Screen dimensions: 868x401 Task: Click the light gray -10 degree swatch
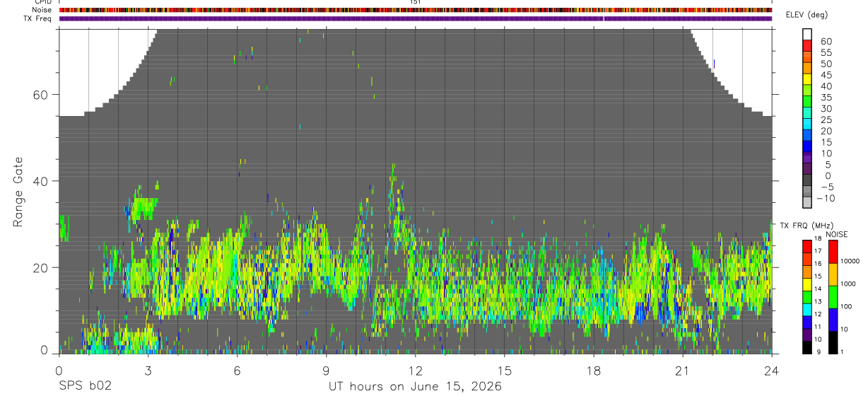(x=807, y=202)
